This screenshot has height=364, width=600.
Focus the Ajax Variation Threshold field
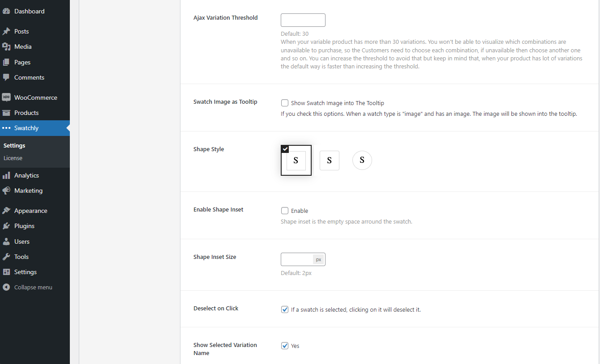point(303,20)
